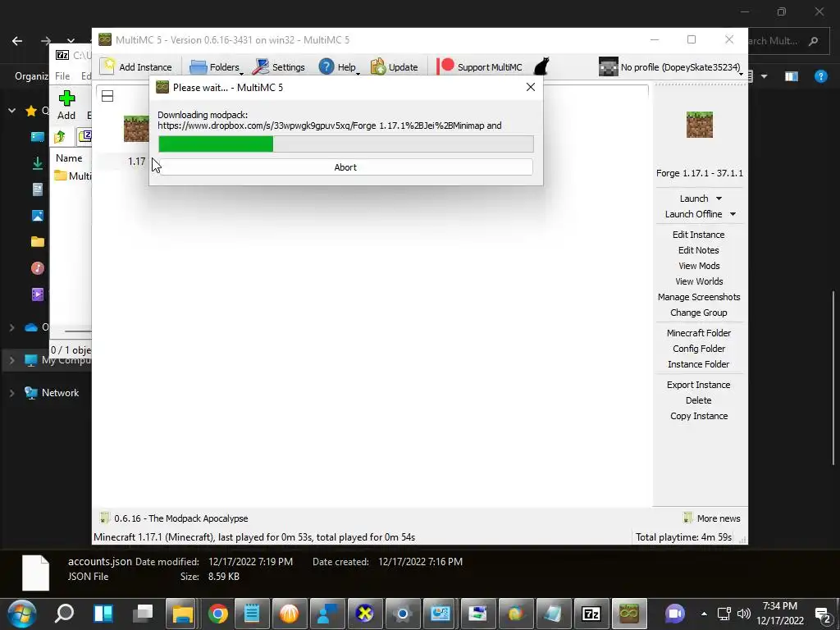Click the Update toolbar button

pyautogui.click(x=395, y=67)
